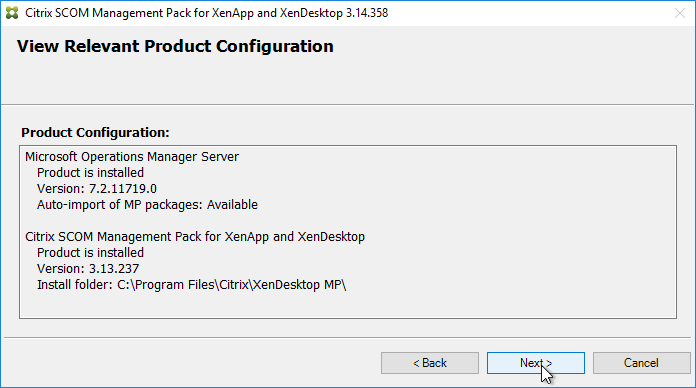This screenshot has width=696, height=388.
Task: Go to the previous step with Back
Action: coord(430,363)
